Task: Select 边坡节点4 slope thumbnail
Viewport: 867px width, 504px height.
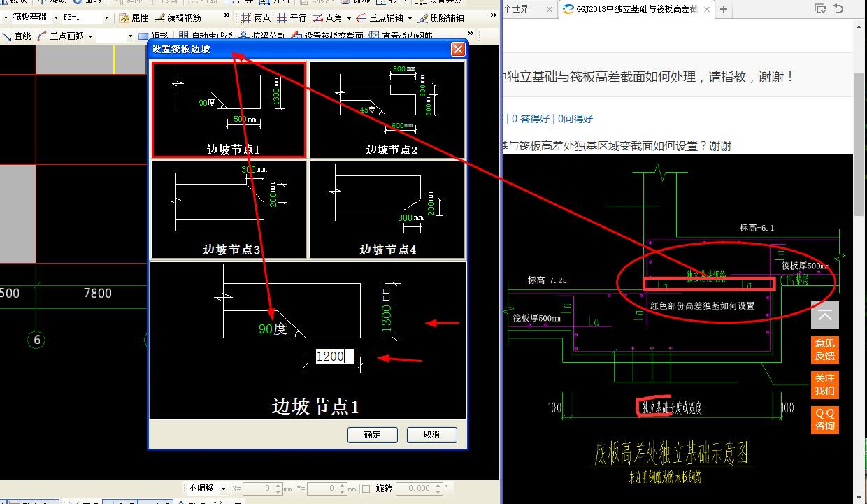Action: 387,210
